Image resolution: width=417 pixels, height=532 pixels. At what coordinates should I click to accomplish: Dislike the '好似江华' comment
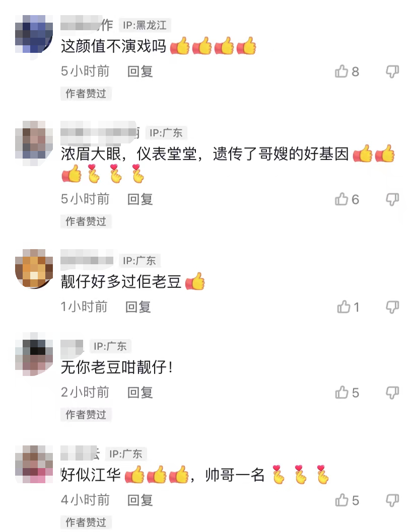392,500
